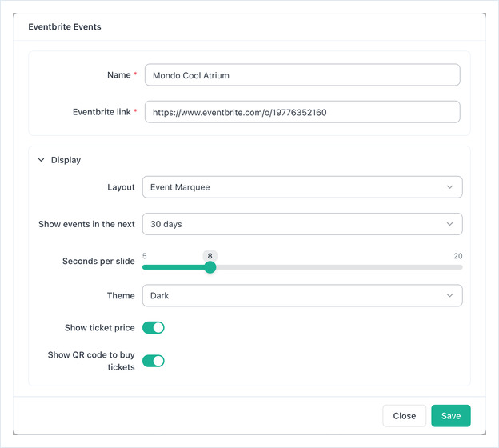Viewport: 499px width, 448px height.
Task: Click the Seconds per slide slider handle
Action: [210, 267]
